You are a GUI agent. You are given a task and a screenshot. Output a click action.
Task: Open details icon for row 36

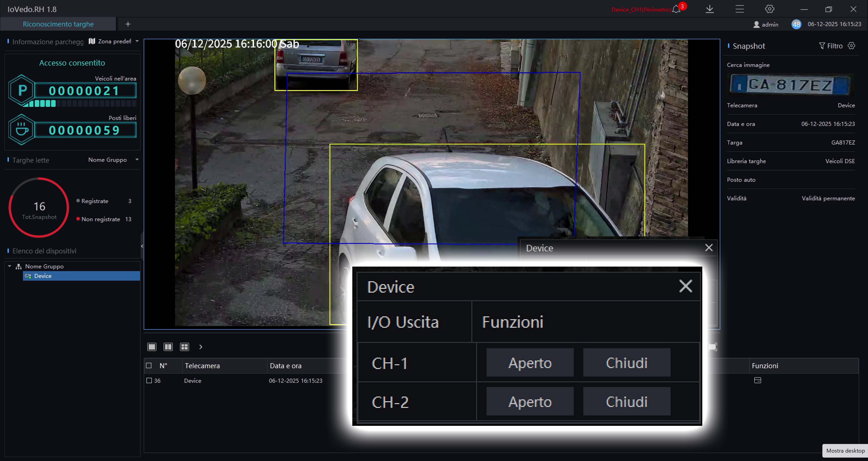(757, 380)
